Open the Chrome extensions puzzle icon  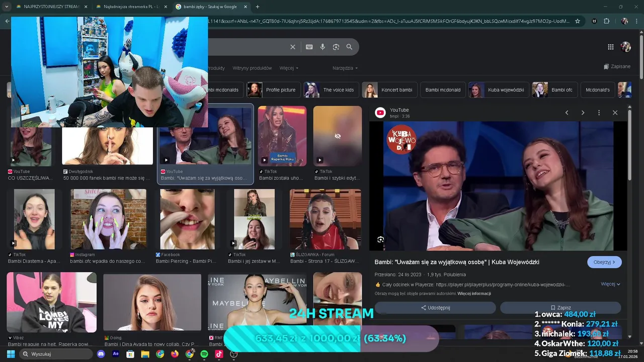point(606,21)
